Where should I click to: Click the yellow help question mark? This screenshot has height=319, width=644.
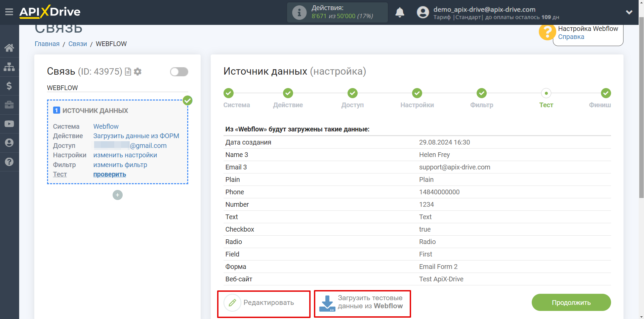(547, 32)
